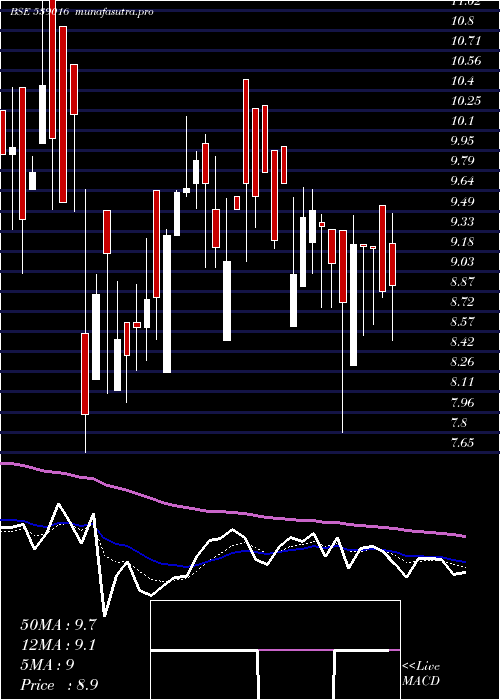Screen dimensions: 500x700
Task: Click the munafasutra.pro site name
Action: point(112,12)
